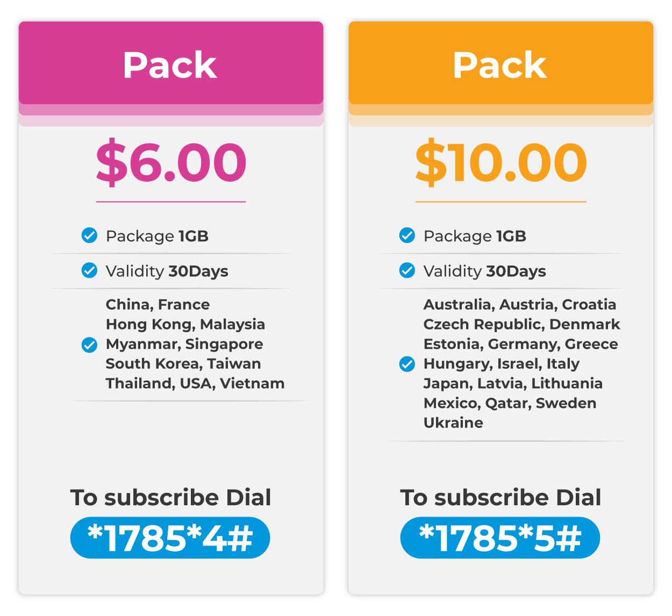Click To subscribe Dial under the $10.00 pack
This screenshot has height=616, width=672.
coord(501,497)
